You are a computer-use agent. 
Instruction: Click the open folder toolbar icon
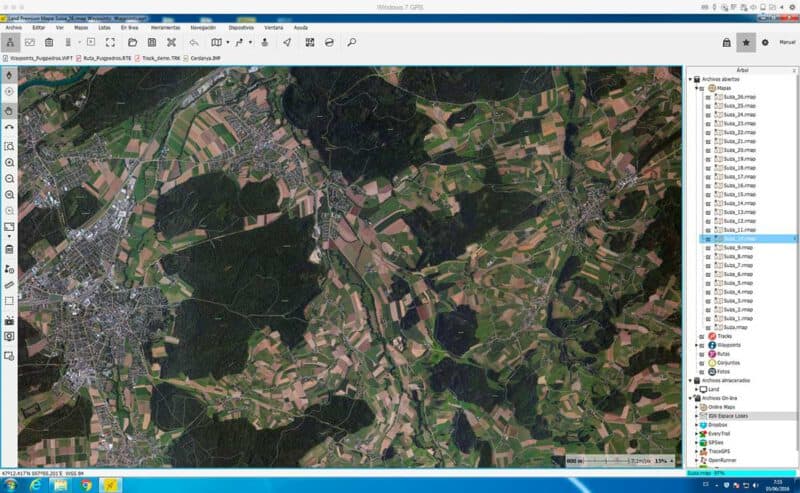point(133,42)
